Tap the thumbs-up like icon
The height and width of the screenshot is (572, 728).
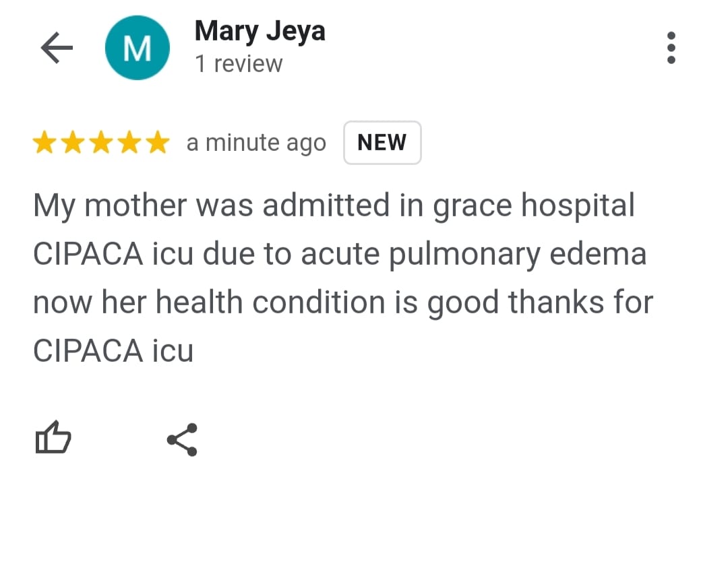tap(53, 438)
